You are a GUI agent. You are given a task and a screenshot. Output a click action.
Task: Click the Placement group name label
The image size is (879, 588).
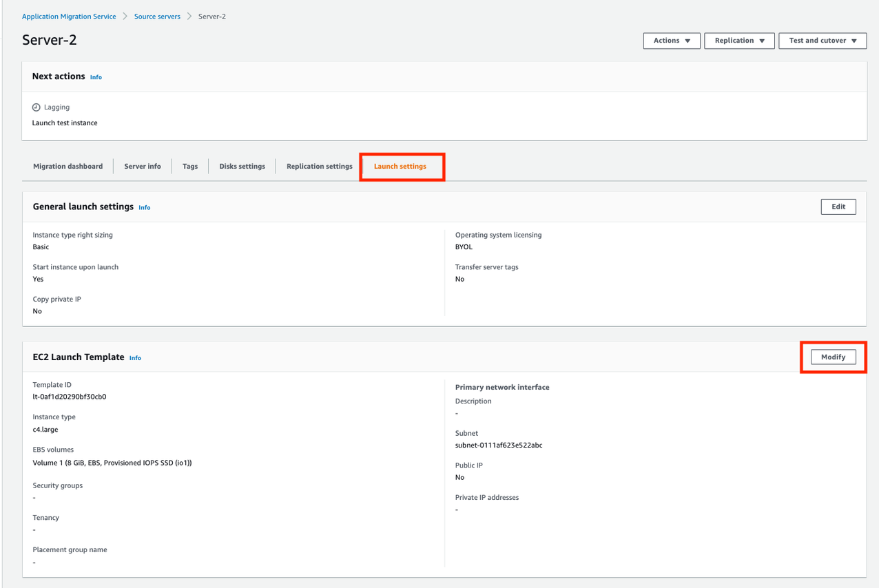pos(70,550)
